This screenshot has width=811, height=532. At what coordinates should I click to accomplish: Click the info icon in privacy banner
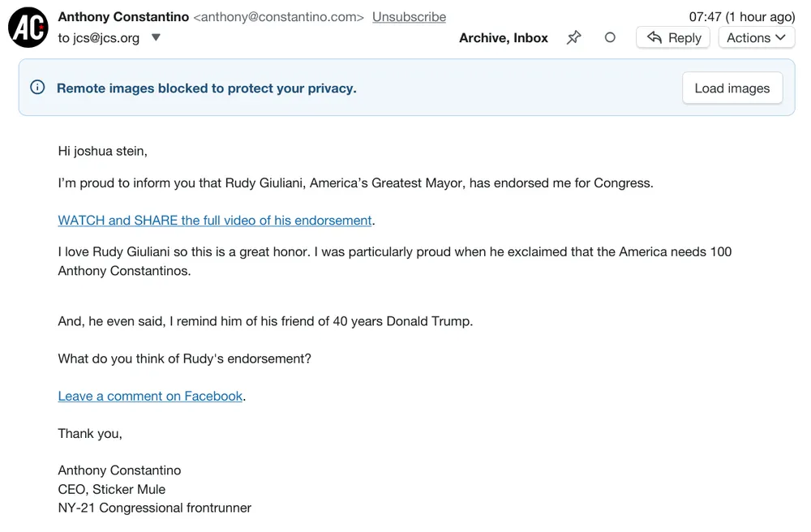[x=37, y=88]
